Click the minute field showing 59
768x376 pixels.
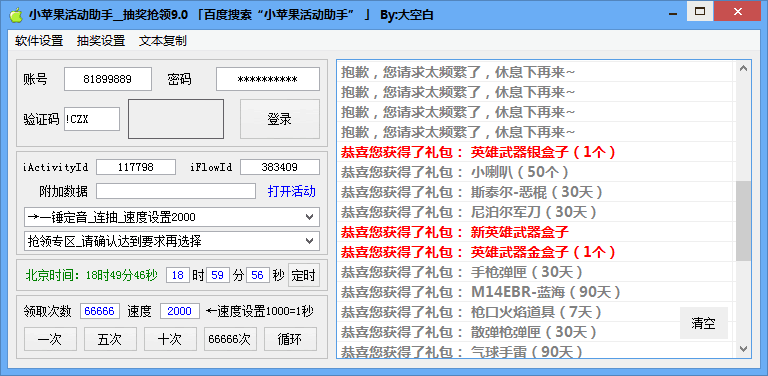tap(218, 275)
